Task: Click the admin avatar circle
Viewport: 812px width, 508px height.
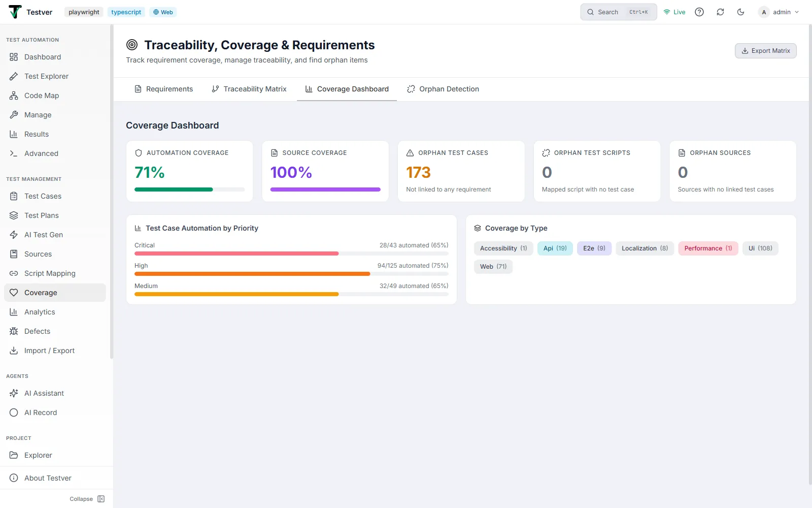Action: tap(764, 12)
